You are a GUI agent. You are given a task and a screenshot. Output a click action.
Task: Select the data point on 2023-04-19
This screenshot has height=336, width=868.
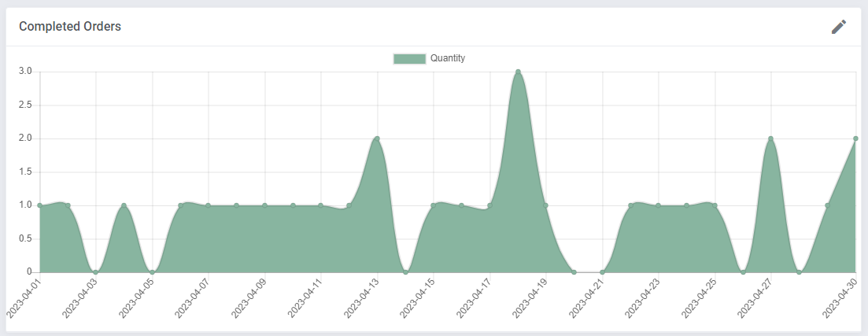pos(546,205)
